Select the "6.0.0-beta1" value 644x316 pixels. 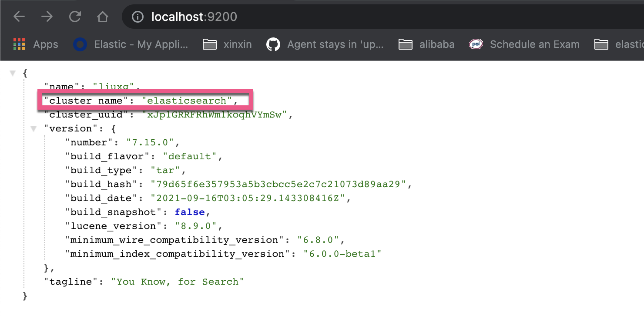(342, 254)
